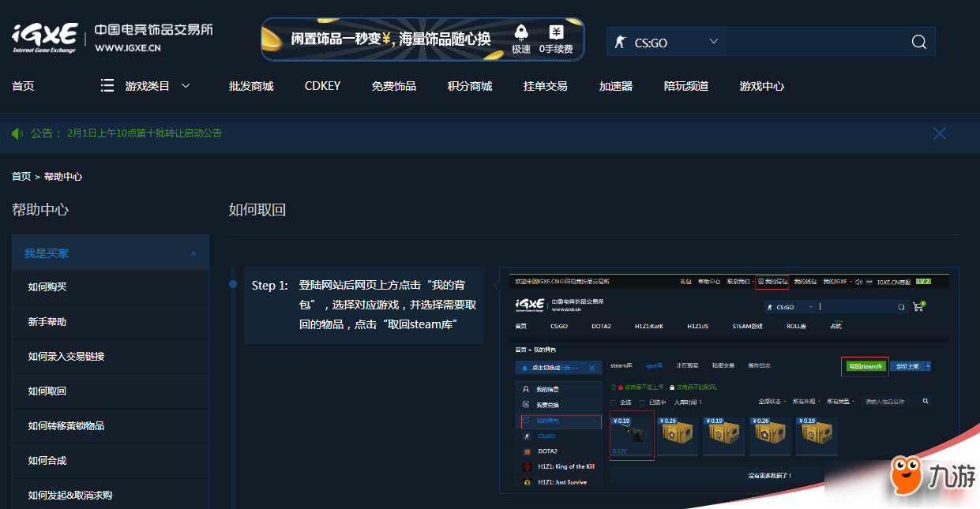Click the 2月1日上午10点第十批转让启动公告 announcement link
The height and width of the screenshot is (509, 980).
(x=145, y=133)
